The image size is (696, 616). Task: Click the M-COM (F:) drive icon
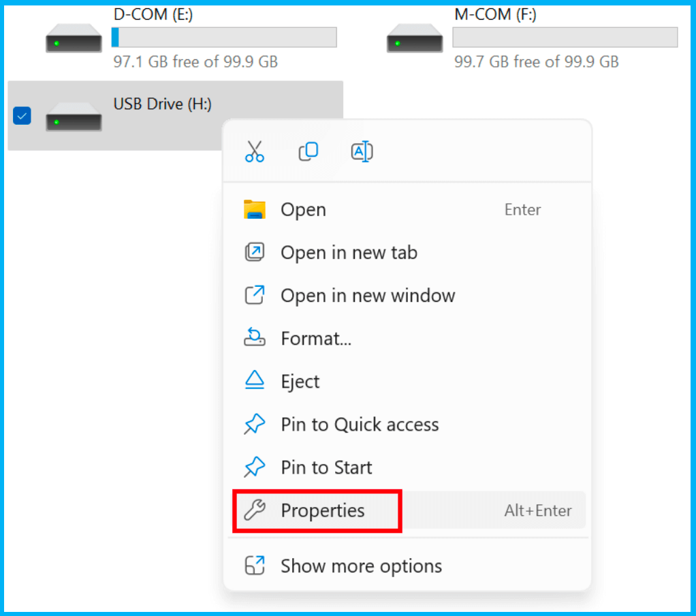click(x=415, y=38)
